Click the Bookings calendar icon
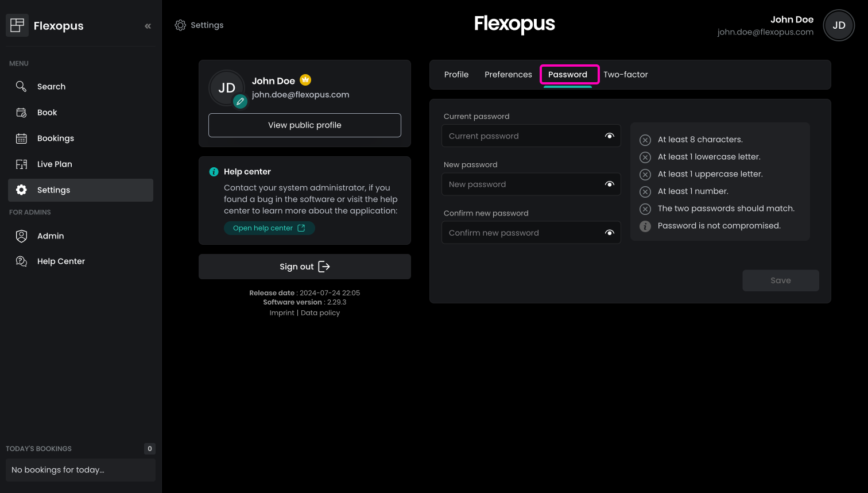The image size is (868, 493). click(x=21, y=138)
